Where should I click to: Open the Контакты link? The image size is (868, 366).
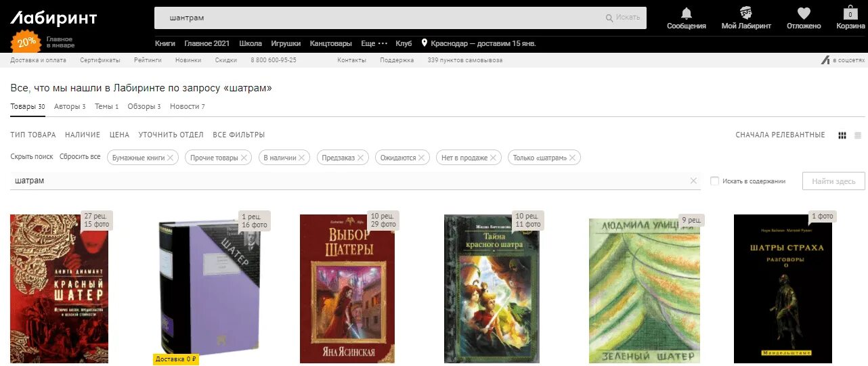pos(351,60)
